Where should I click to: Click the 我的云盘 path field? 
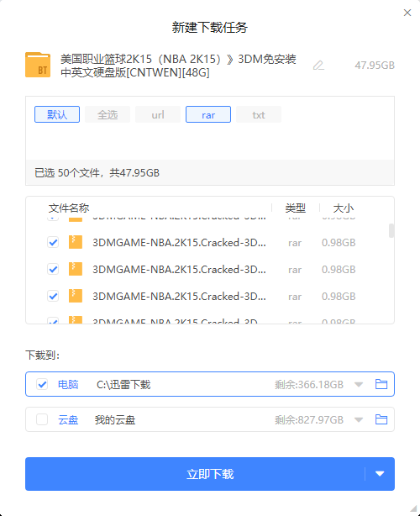115,420
